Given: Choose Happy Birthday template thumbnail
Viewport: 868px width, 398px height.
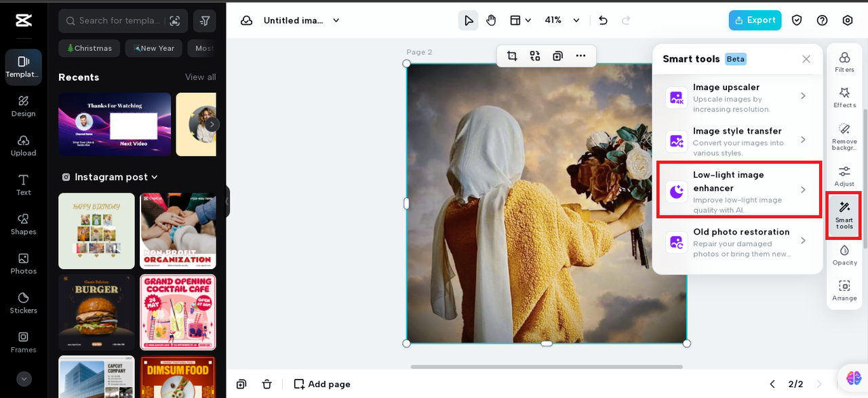Looking at the screenshot, I should pos(96,231).
